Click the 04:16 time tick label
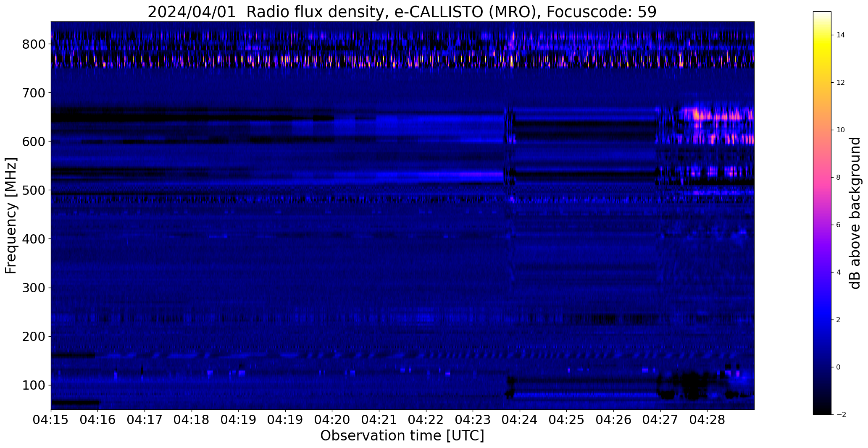 98,420
